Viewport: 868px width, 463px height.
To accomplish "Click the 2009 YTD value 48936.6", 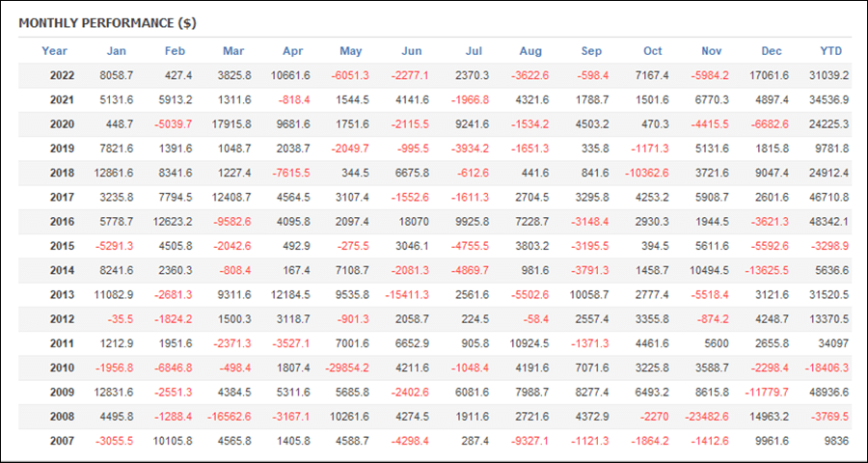I will [x=827, y=393].
